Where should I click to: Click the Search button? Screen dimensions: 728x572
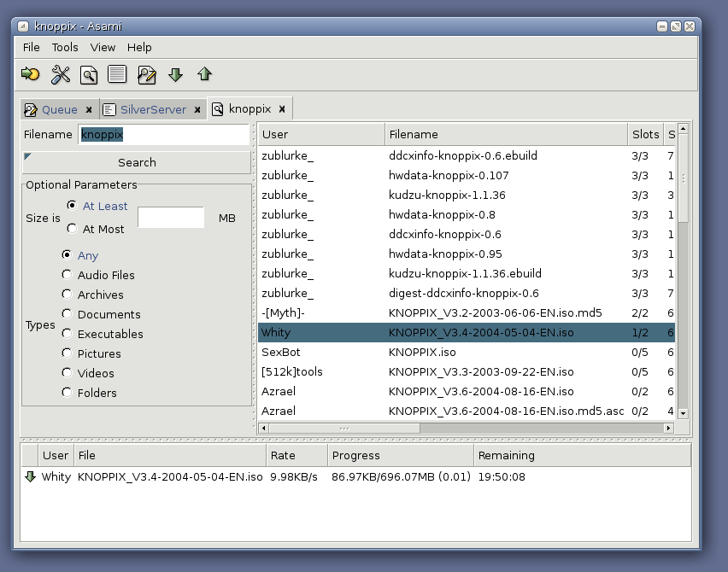pyautogui.click(x=137, y=162)
